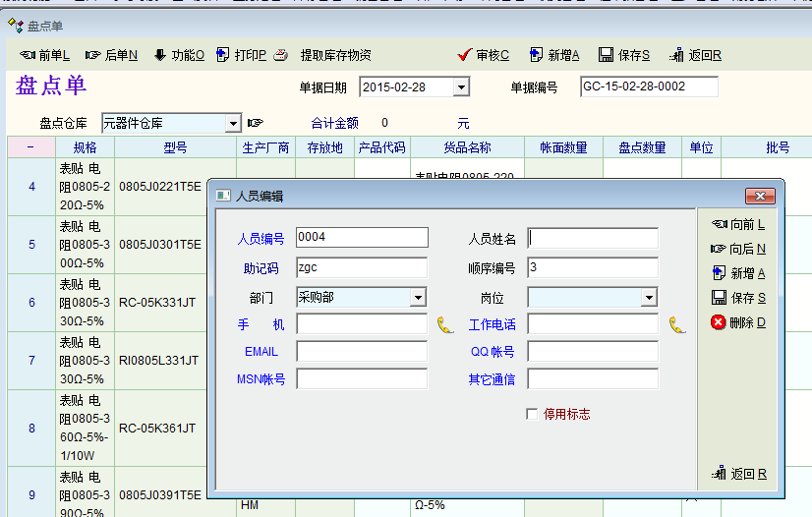Click the red 删除 delete icon in dialog
812x517 pixels.
718,322
